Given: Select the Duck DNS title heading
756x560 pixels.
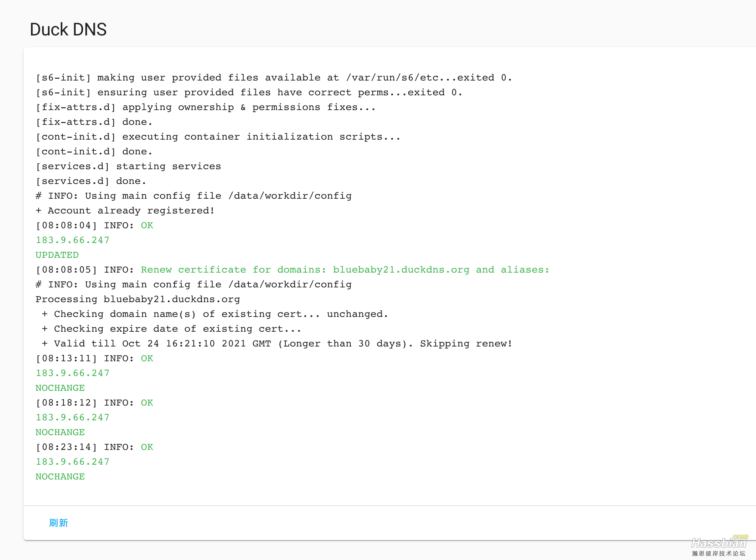Looking at the screenshot, I should [x=68, y=30].
